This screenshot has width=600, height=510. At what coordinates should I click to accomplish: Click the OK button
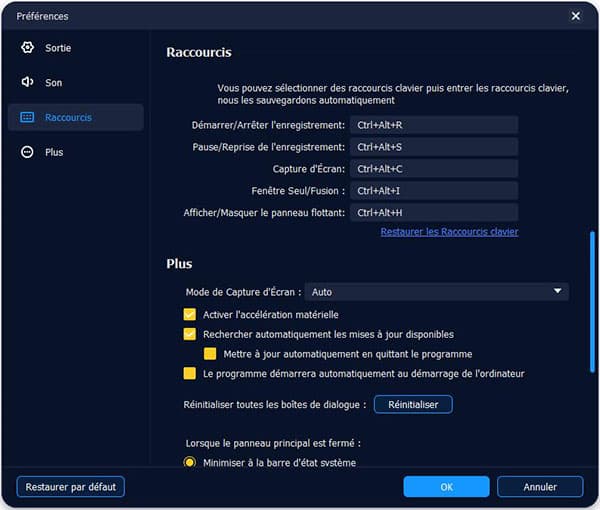click(446, 487)
